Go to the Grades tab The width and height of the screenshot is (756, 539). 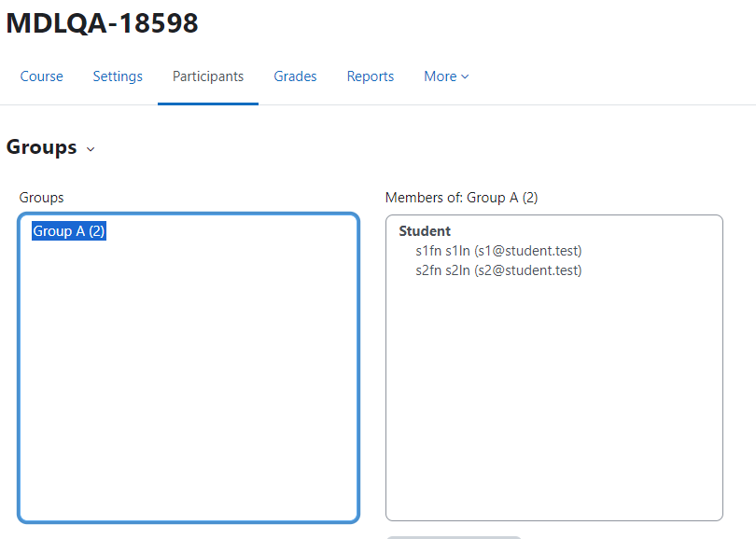point(295,76)
